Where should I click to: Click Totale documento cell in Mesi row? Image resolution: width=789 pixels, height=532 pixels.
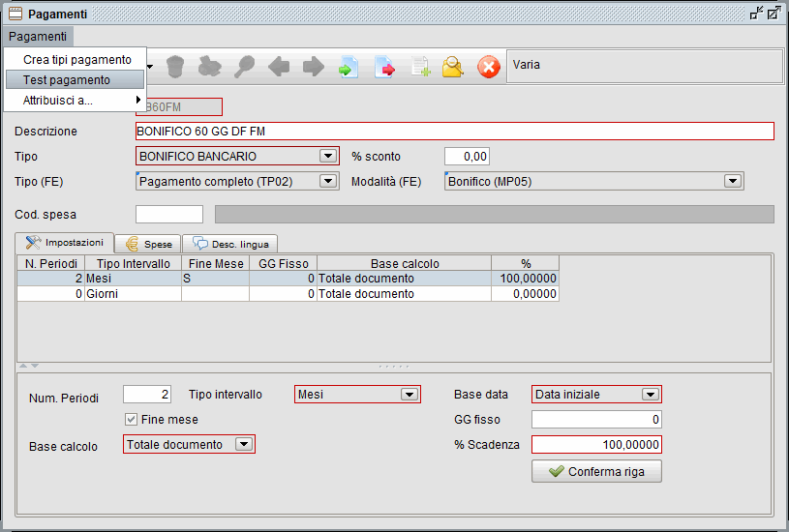(x=405, y=279)
